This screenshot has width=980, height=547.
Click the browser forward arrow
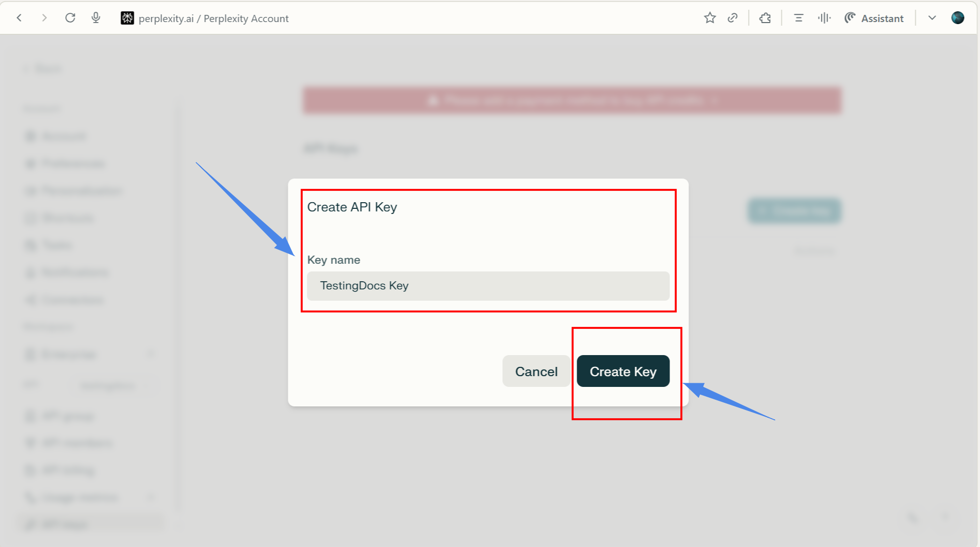click(x=45, y=18)
